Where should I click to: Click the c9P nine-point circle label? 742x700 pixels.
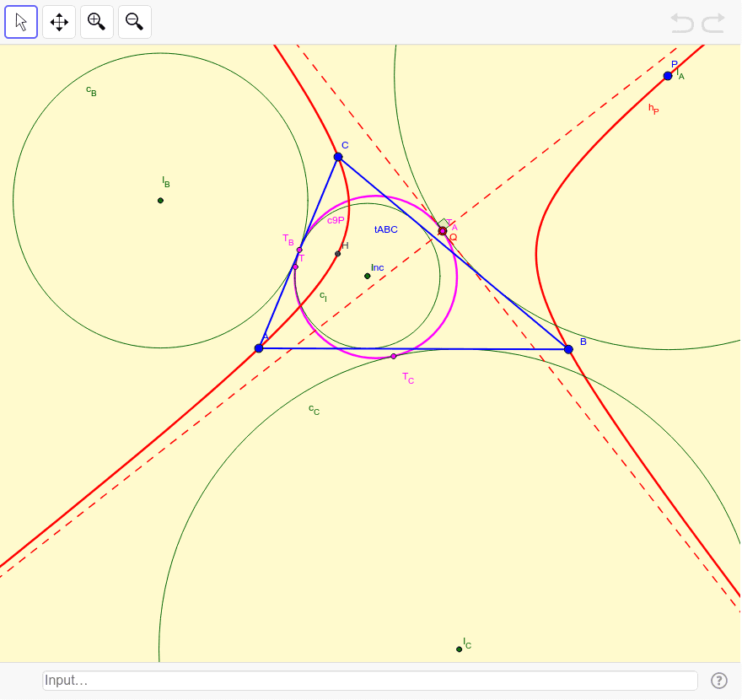coord(336,220)
